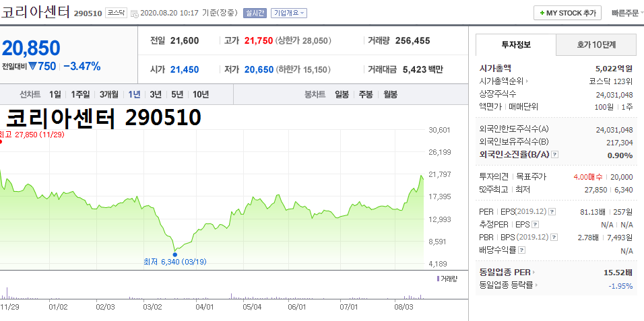Click the 외국인소진율 value 0.90%
644x321 pixels.
(620, 155)
